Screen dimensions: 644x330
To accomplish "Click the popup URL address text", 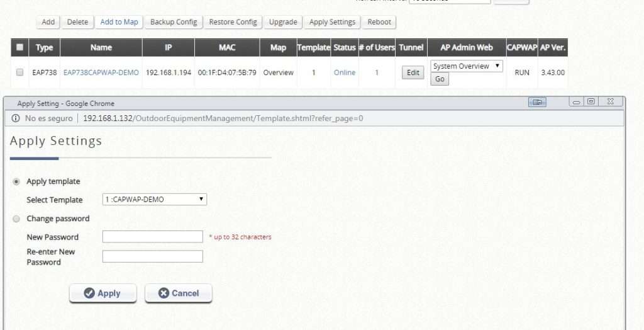I will [x=223, y=118].
